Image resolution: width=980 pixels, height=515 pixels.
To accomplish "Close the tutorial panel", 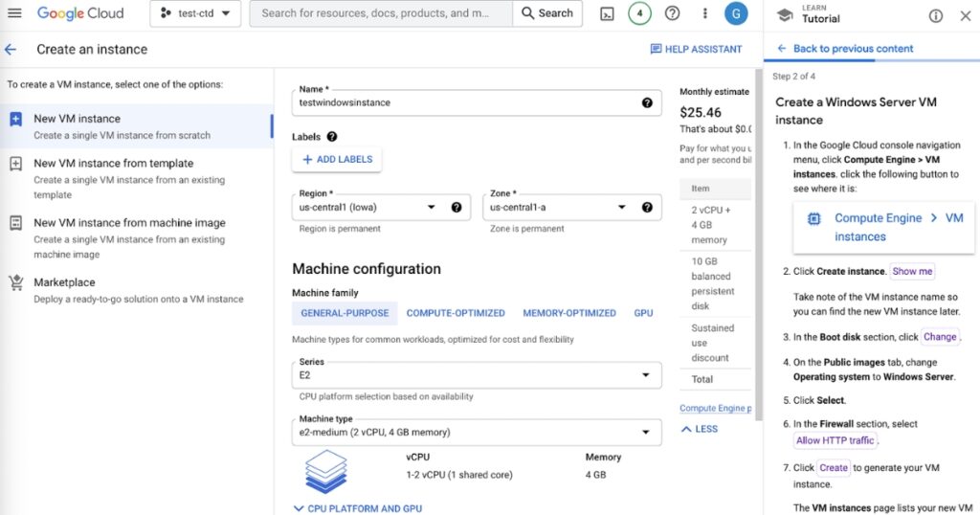I will 965,16.
